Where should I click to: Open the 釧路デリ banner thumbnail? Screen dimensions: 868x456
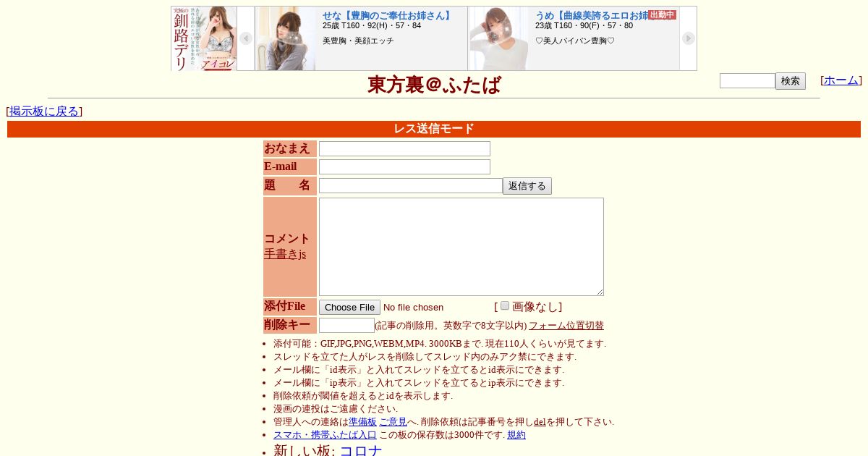(x=204, y=38)
